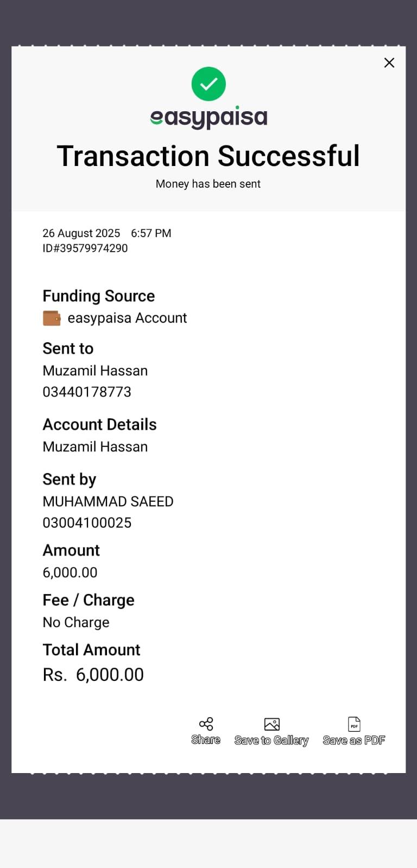The height and width of the screenshot is (868, 417).
Task: Select the total amount Rs. 6,000.00
Action: [93, 674]
